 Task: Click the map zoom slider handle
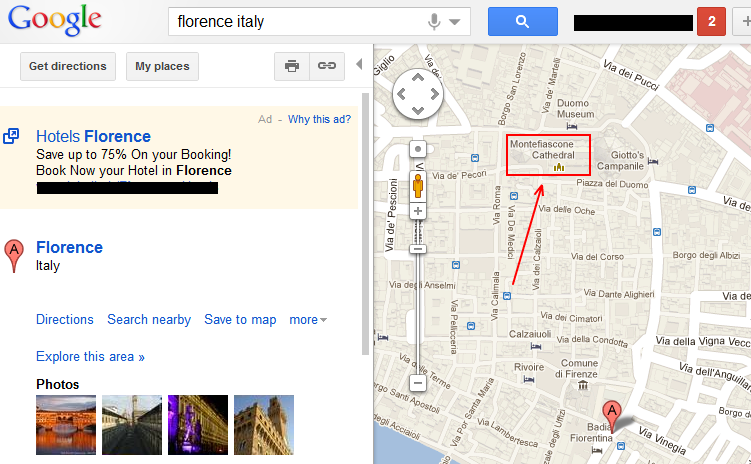pos(418,249)
